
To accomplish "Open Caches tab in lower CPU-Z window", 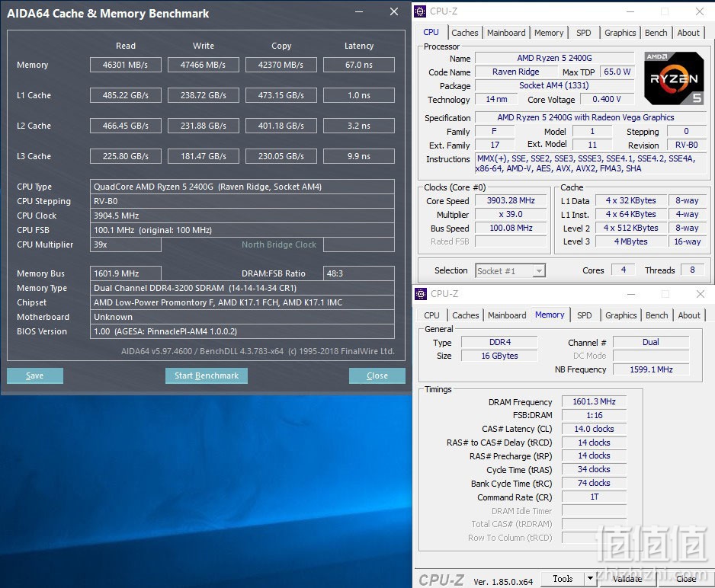I will click(466, 315).
